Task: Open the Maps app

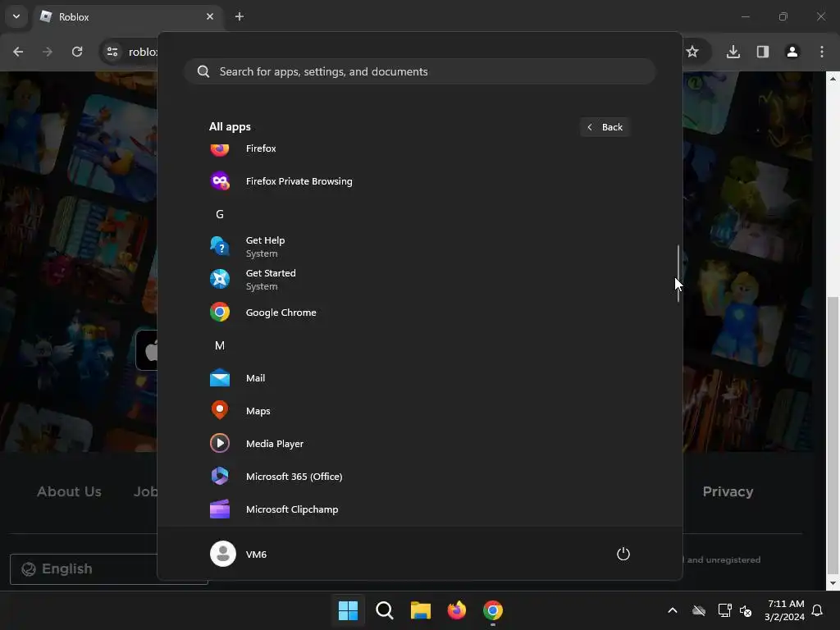Action: coord(419,410)
